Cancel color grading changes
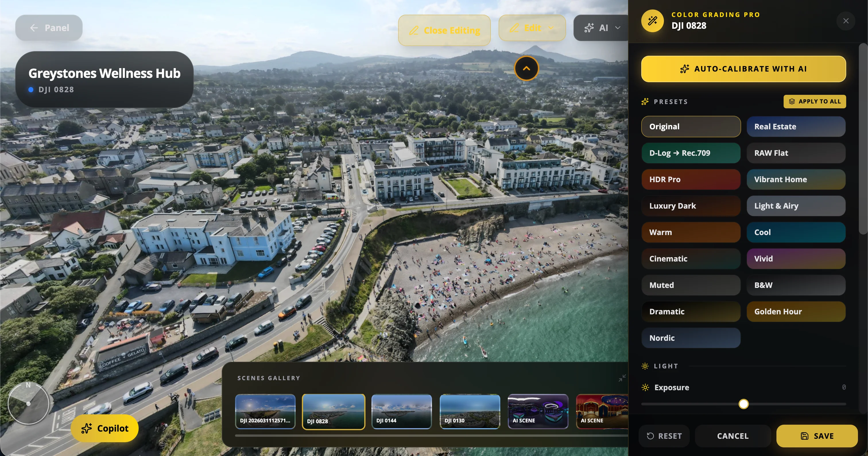This screenshot has width=868, height=456. pyautogui.click(x=733, y=436)
